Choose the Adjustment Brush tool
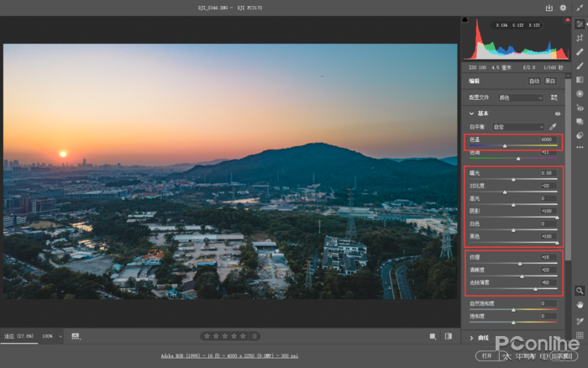Image resolution: width=588 pixels, height=368 pixels. [x=580, y=66]
